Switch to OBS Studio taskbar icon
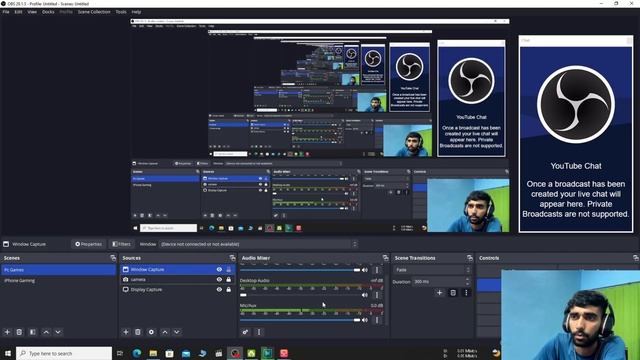The height and width of the screenshot is (360, 640). (x=235, y=353)
